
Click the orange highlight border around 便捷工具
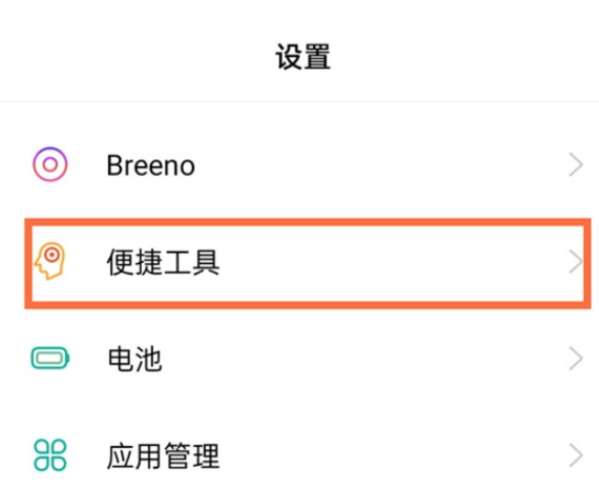tap(308, 222)
